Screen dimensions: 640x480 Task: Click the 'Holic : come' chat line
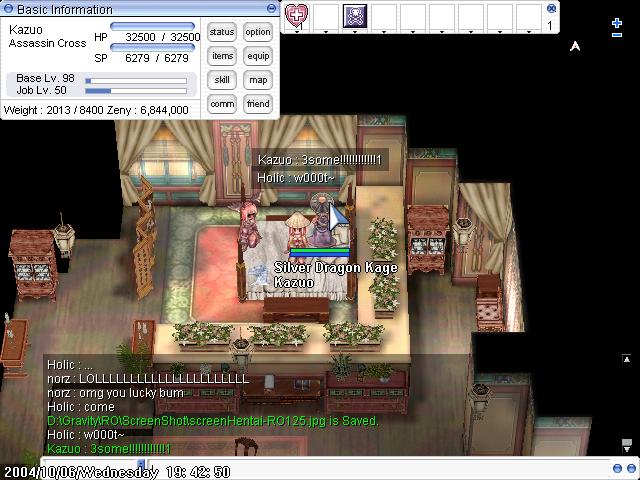81,407
